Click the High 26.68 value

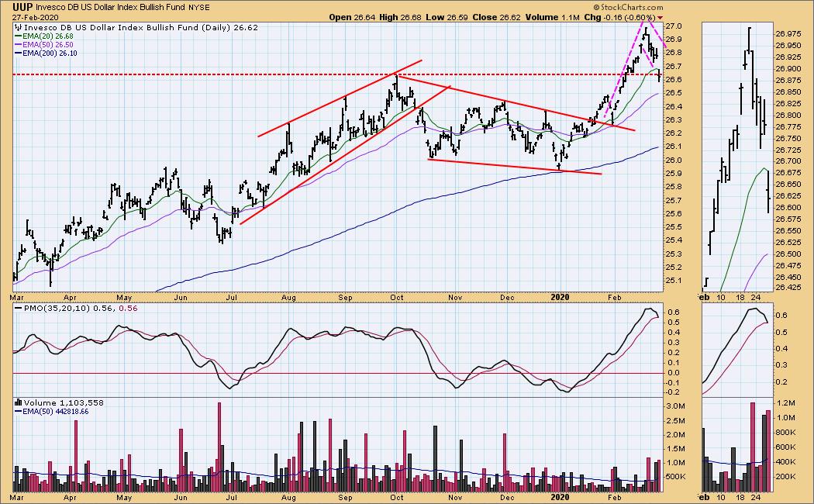point(400,17)
